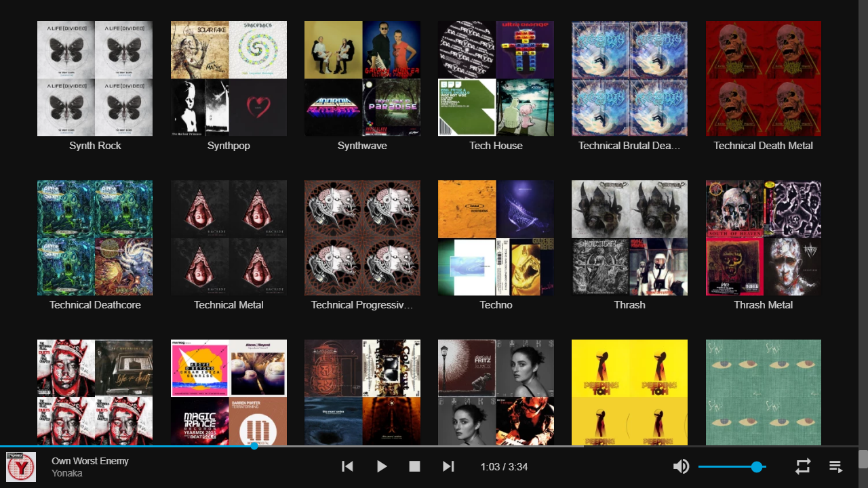868x488 pixels.
Task: Open the Technical Death Metal genre cover
Action: pyautogui.click(x=764, y=79)
